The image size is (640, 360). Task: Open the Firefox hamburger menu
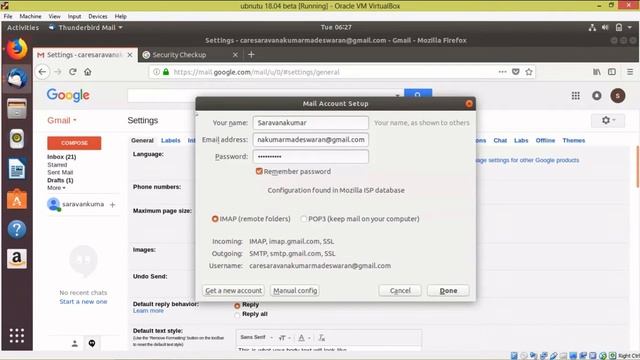pyautogui.click(x=630, y=72)
